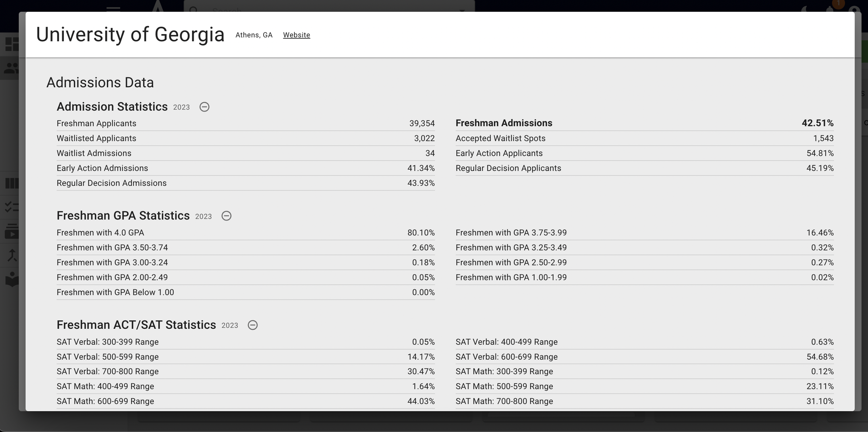Collapse the Freshman GPA Statistics section

coord(226,216)
